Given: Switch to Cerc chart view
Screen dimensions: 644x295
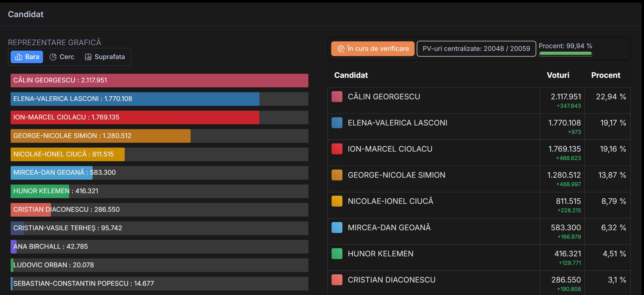Looking at the screenshot, I should tap(62, 57).
